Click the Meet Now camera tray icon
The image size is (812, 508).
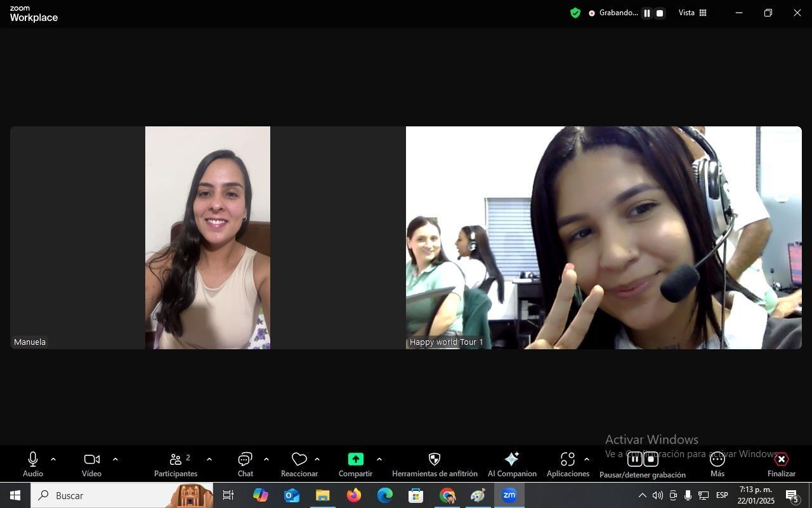coord(673,495)
